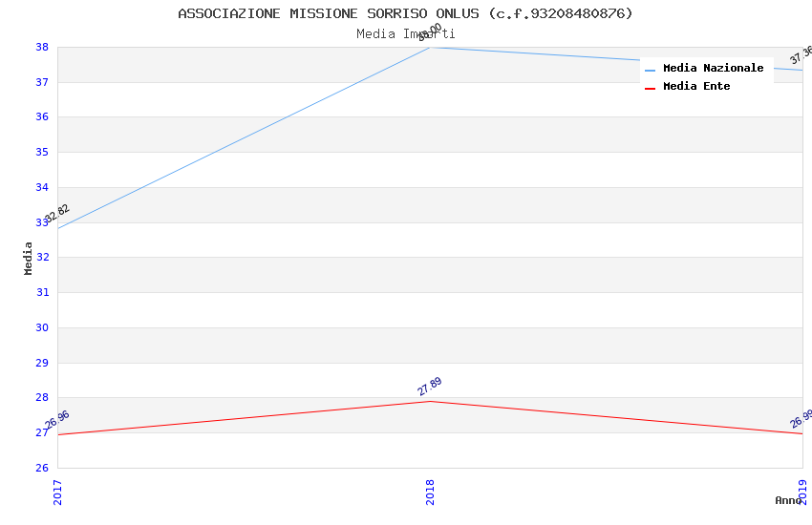Click the y-axis value 28

(42, 397)
